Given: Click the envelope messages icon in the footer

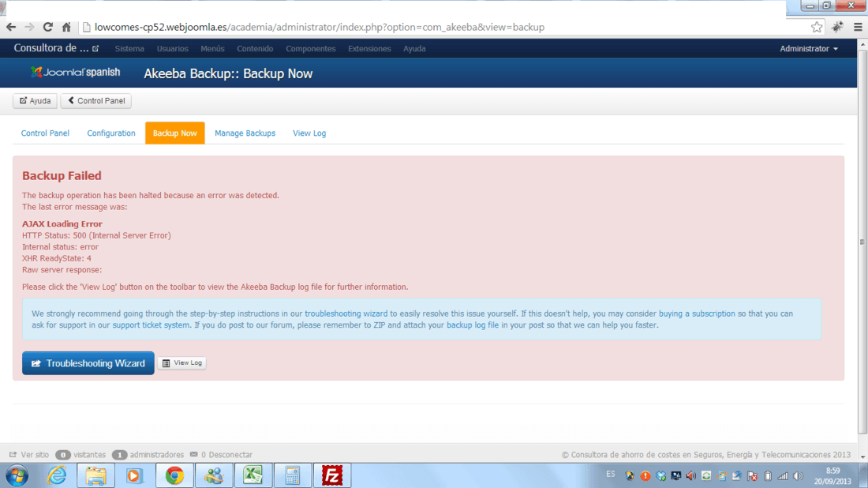Looking at the screenshot, I should pyautogui.click(x=194, y=454).
